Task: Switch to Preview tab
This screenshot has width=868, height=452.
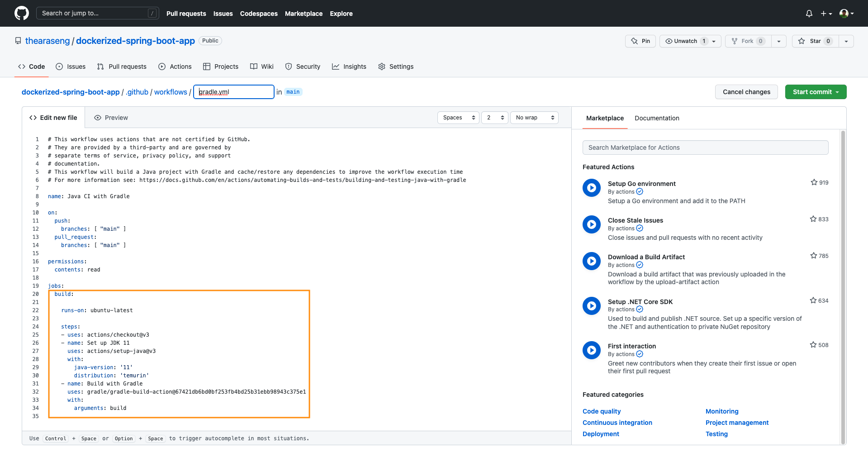Action: pos(111,118)
